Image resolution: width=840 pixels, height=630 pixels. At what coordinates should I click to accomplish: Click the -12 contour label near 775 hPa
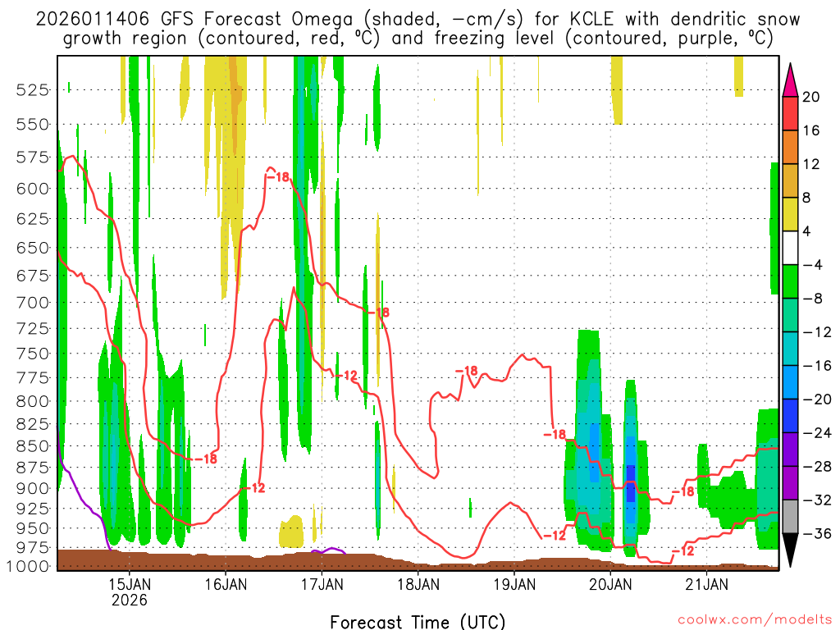[345, 376]
